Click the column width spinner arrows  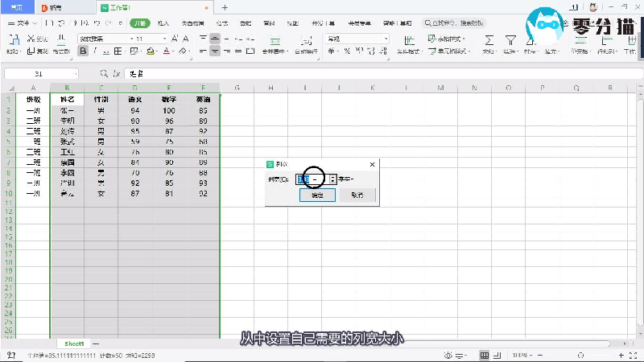(333, 179)
